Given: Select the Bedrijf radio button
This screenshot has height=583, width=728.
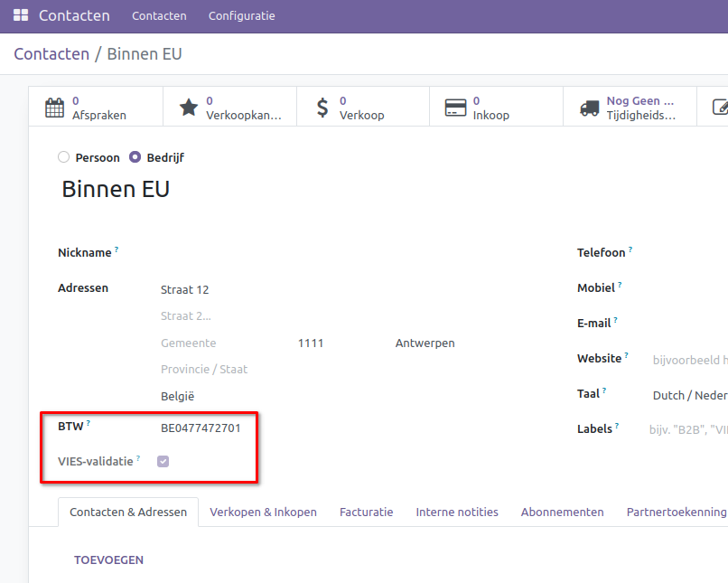Looking at the screenshot, I should (x=135, y=157).
